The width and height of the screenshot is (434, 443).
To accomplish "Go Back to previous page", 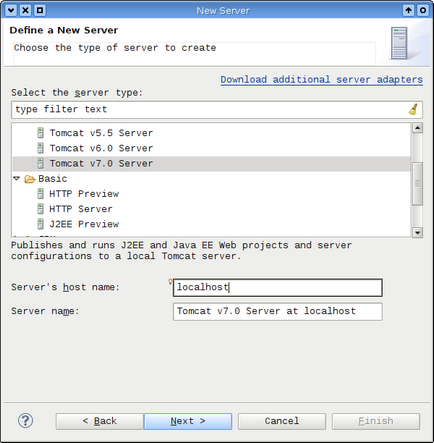I will tap(100, 421).
